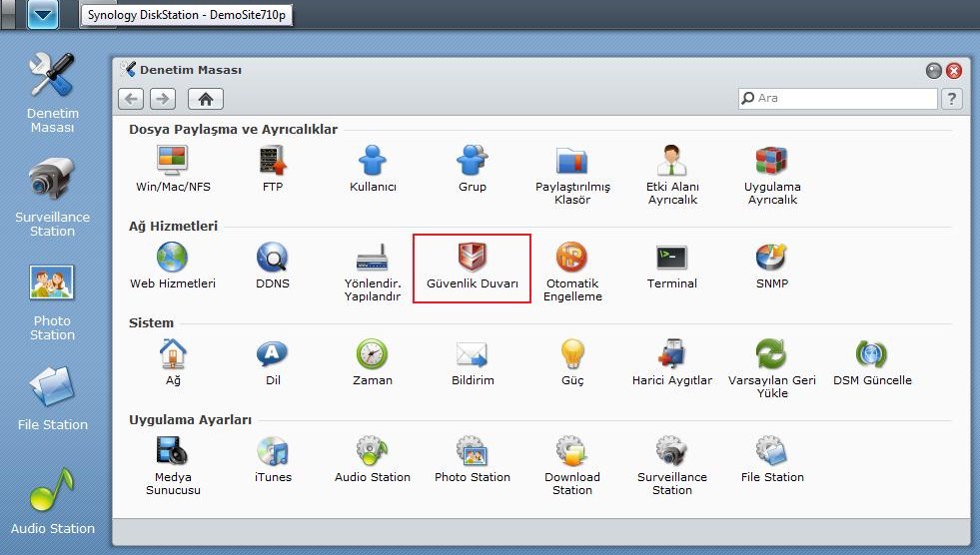Minimize the Denetim Masası window
The height and width of the screenshot is (555, 980).
933,71
